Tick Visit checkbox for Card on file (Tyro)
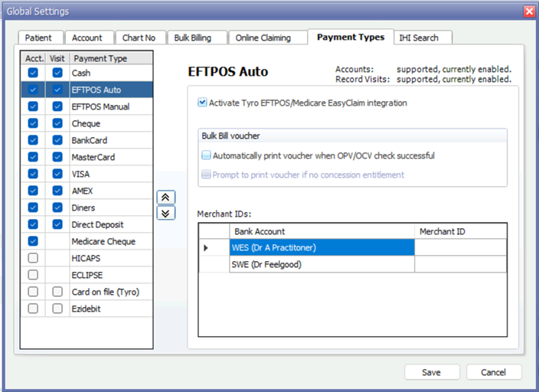This screenshot has width=539, height=392. (x=57, y=292)
